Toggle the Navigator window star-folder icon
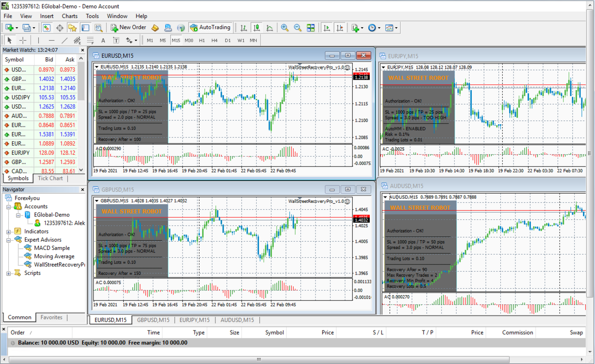This screenshot has width=595, height=364. pyautogui.click(x=72, y=28)
